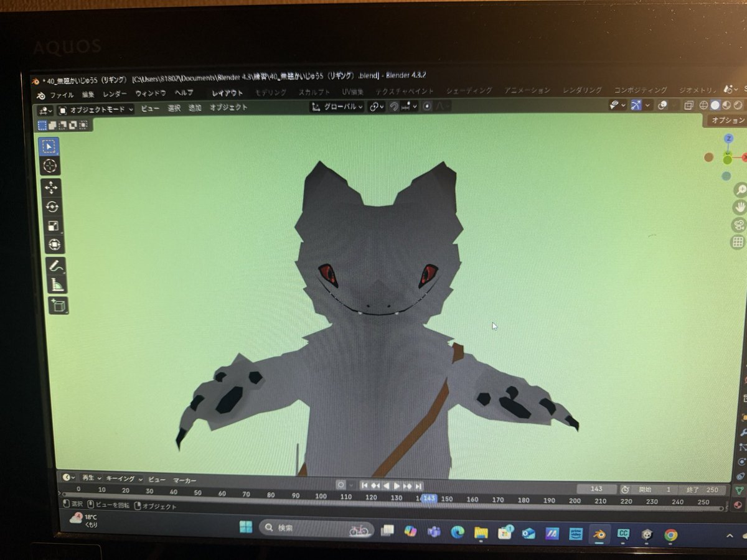
Task: Click current frame field 143
Action: (597, 489)
